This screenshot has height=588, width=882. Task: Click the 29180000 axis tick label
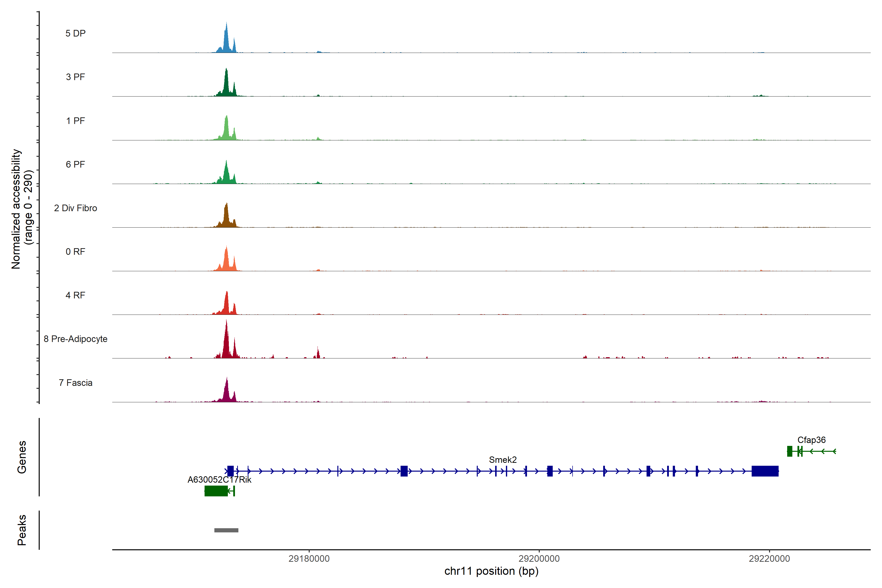(x=309, y=558)
